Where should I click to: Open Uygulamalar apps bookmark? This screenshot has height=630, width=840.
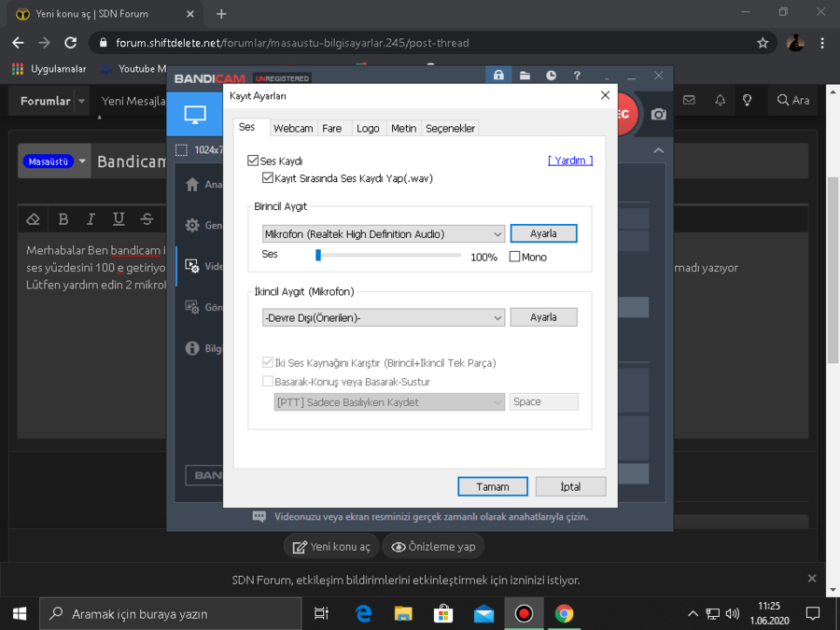click(49, 68)
